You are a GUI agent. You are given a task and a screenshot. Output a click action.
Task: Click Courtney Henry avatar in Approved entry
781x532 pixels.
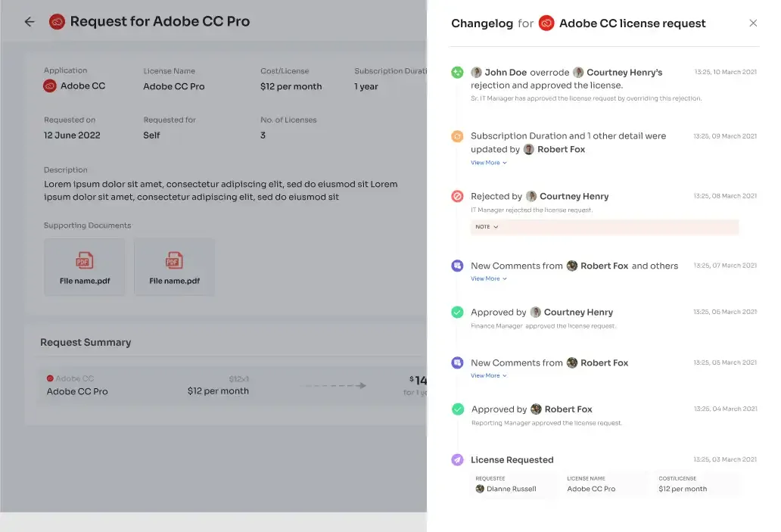tap(536, 313)
